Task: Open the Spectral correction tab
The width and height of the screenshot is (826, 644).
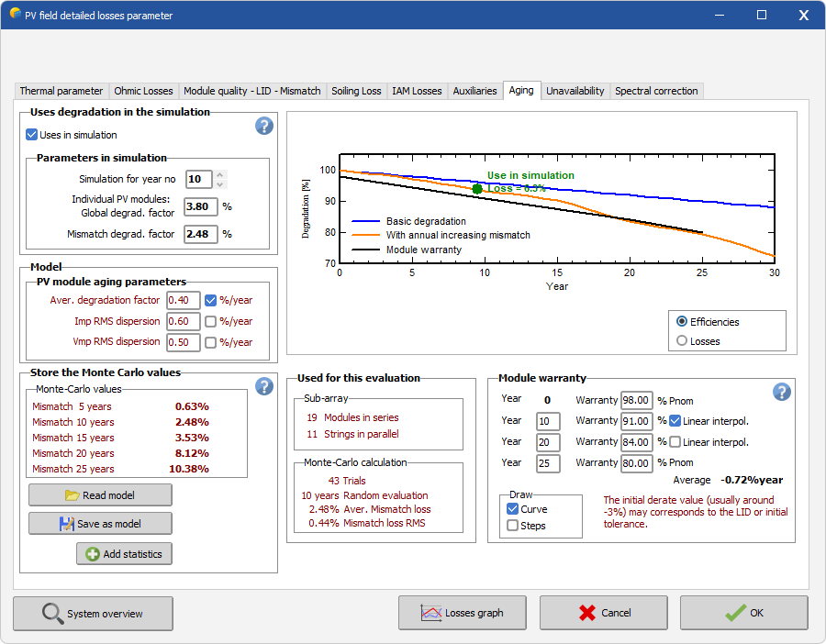Action: [656, 91]
